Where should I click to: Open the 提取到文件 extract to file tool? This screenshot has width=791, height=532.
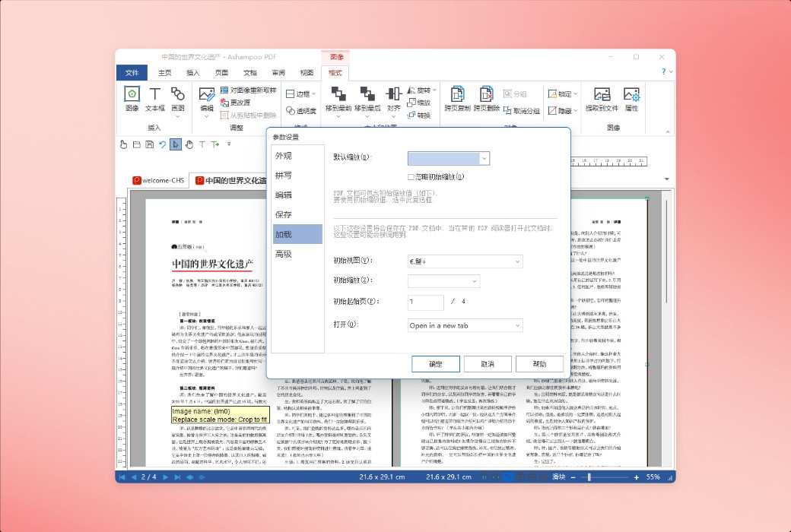(602, 99)
